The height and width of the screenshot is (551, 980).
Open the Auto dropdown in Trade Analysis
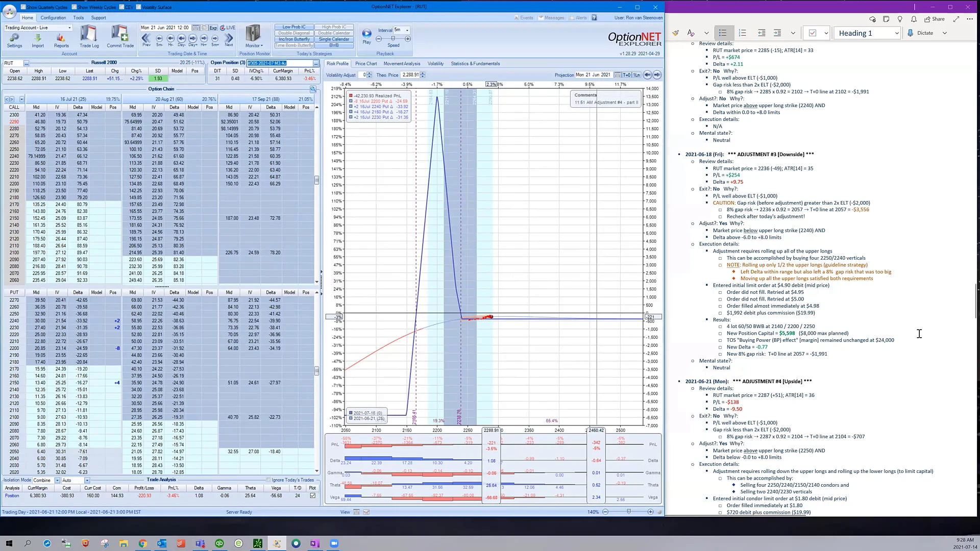tap(87, 481)
